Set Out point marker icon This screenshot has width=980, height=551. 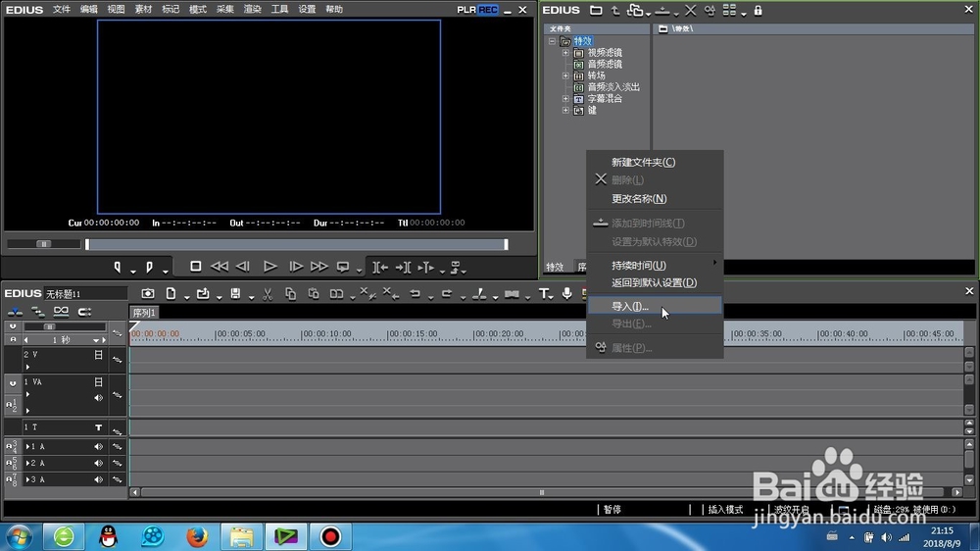click(x=149, y=268)
